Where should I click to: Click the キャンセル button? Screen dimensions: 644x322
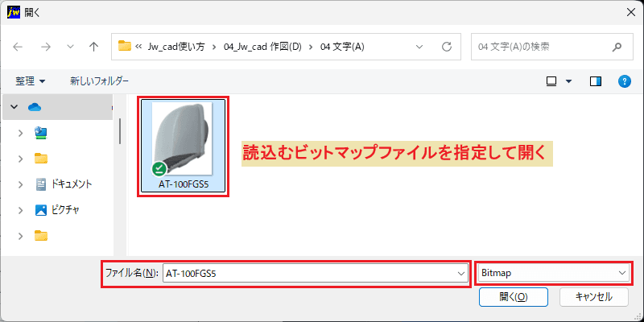point(594,296)
